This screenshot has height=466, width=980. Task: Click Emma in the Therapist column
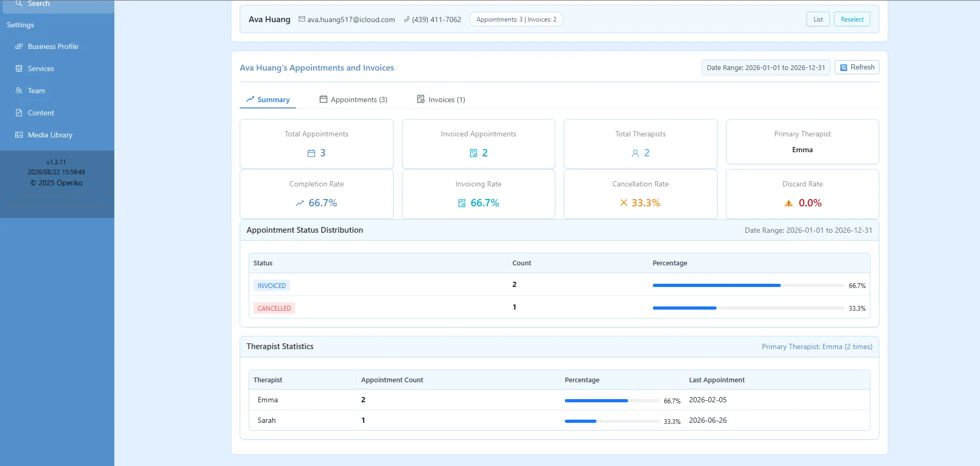pos(268,400)
